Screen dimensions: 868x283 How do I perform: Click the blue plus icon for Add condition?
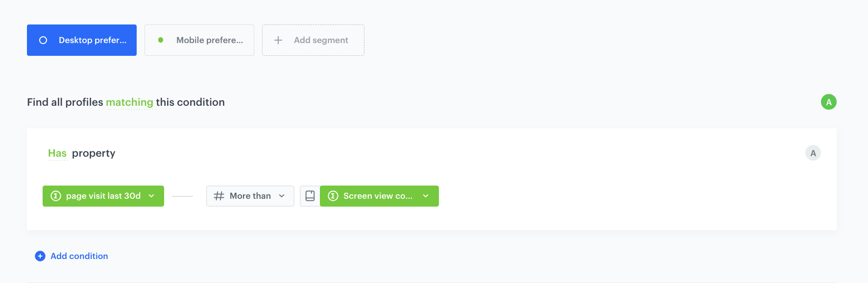(40, 256)
